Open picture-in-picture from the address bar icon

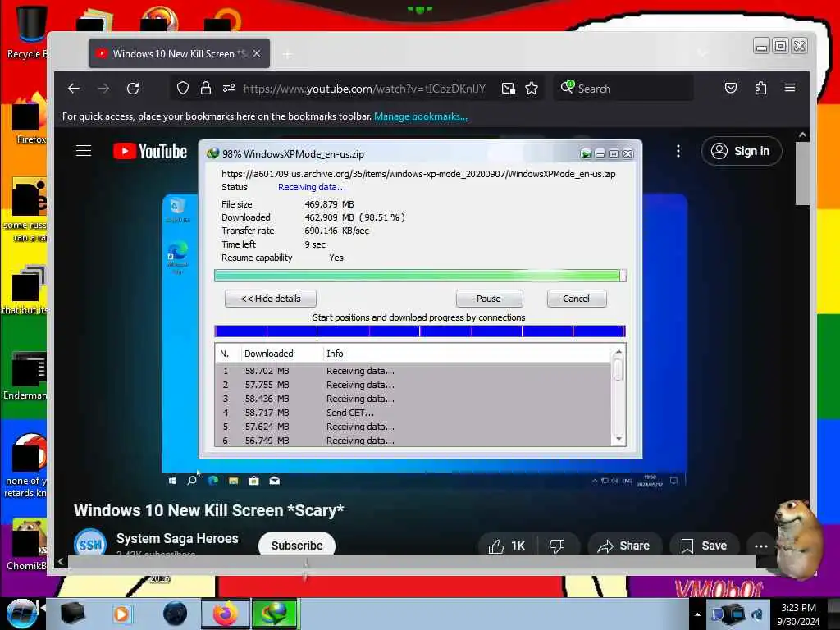click(509, 89)
